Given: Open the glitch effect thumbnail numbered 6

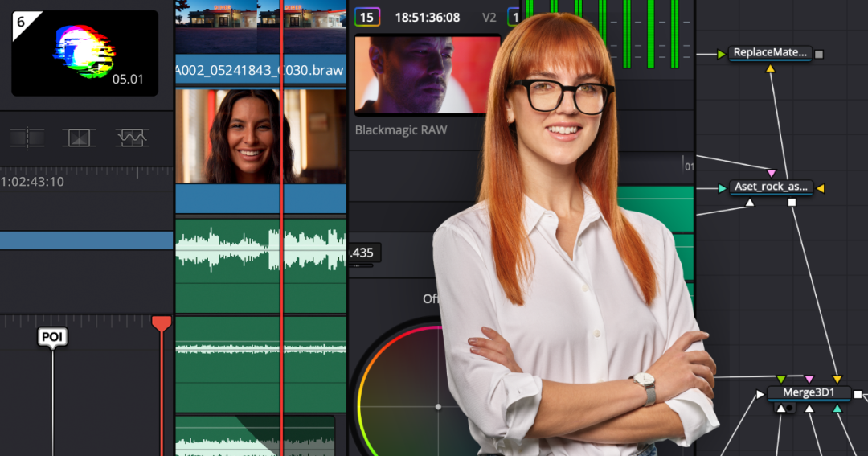Looking at the screenshot, I should (84, 53).
